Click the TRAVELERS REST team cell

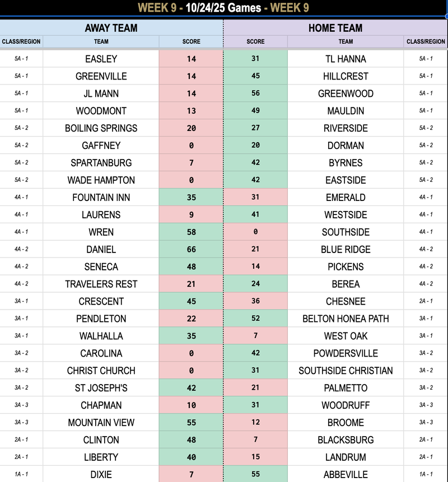tap(101, 284)
